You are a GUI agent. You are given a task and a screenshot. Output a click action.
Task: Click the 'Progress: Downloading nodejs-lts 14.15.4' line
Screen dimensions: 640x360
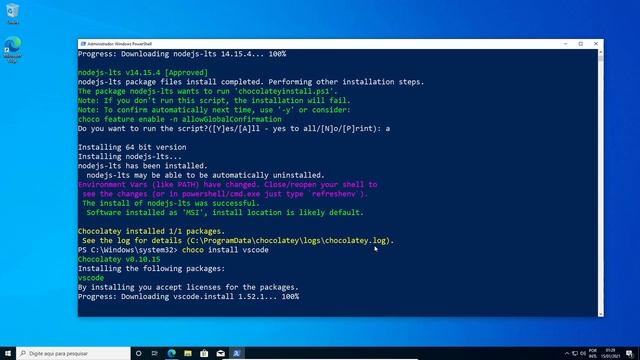[182, 53]
